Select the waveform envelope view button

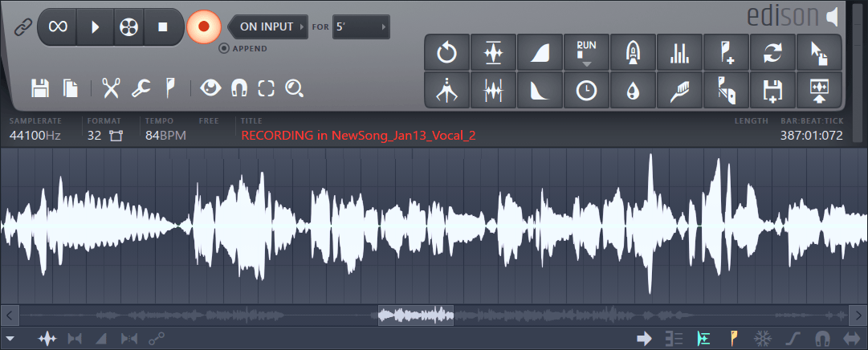[47, 339]
